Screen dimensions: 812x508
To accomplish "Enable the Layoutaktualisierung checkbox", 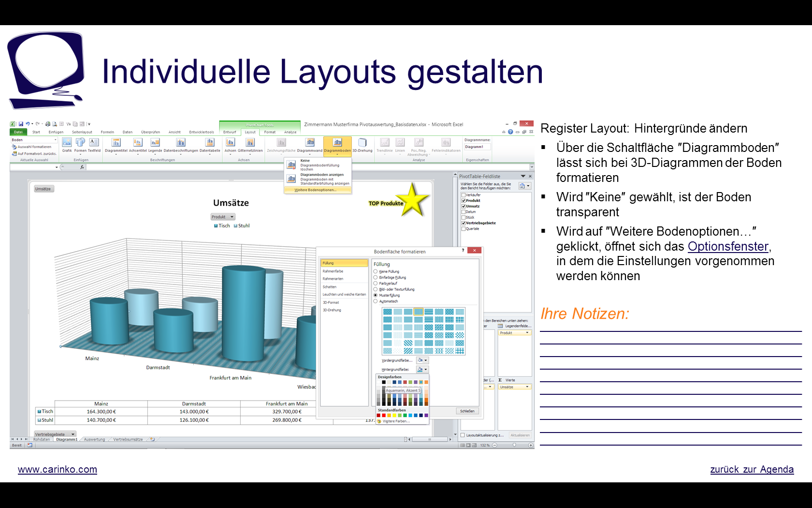I will [x=463, y=435].
